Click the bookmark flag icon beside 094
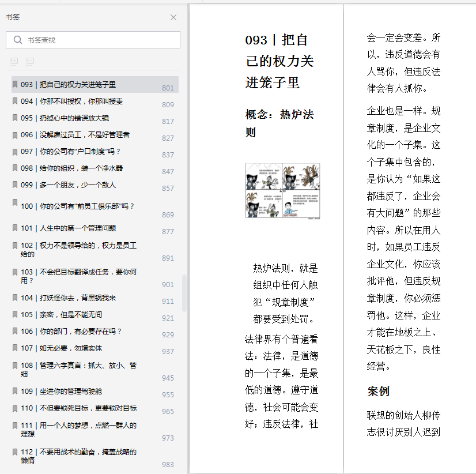The image size is (476, 474). tap(15, 101)
